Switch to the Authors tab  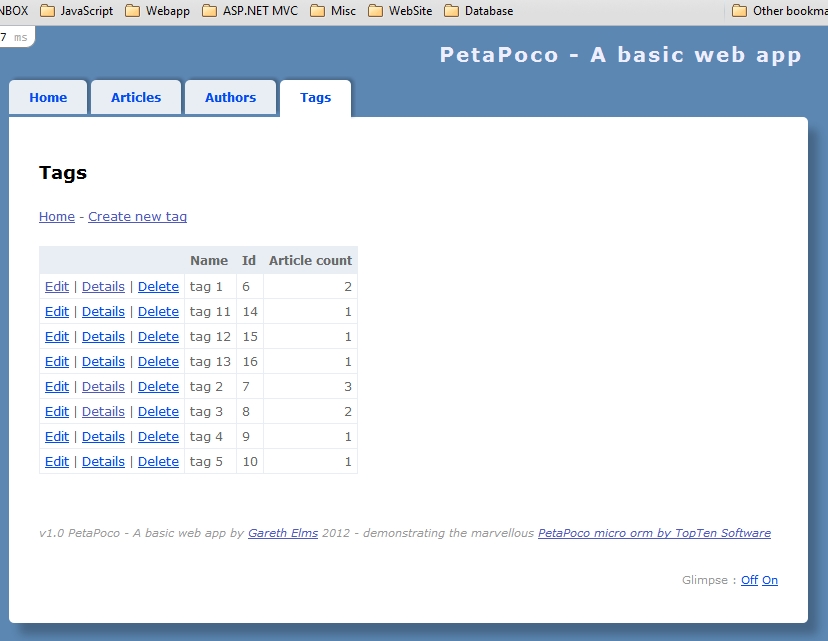click(x=230, y=98)
